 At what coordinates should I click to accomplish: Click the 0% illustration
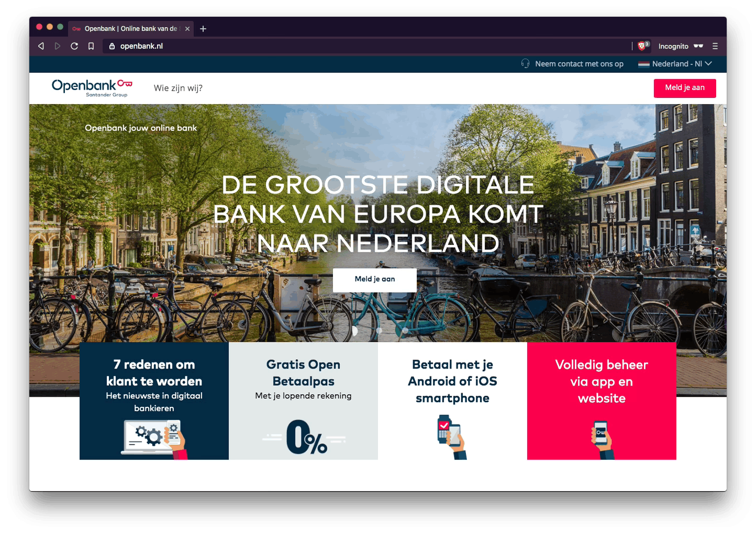click(304, 437)
